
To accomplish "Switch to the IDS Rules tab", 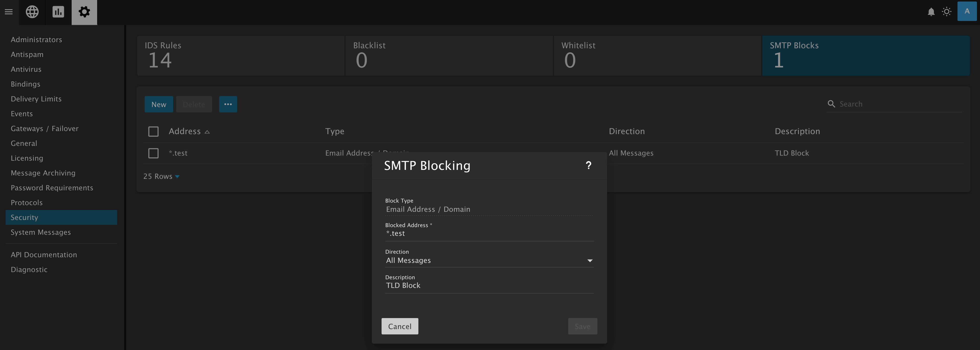I will tap(240, 55).
